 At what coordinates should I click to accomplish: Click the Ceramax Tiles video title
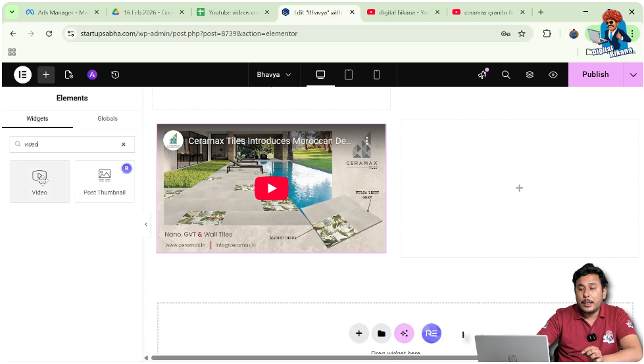coord(270,141)
